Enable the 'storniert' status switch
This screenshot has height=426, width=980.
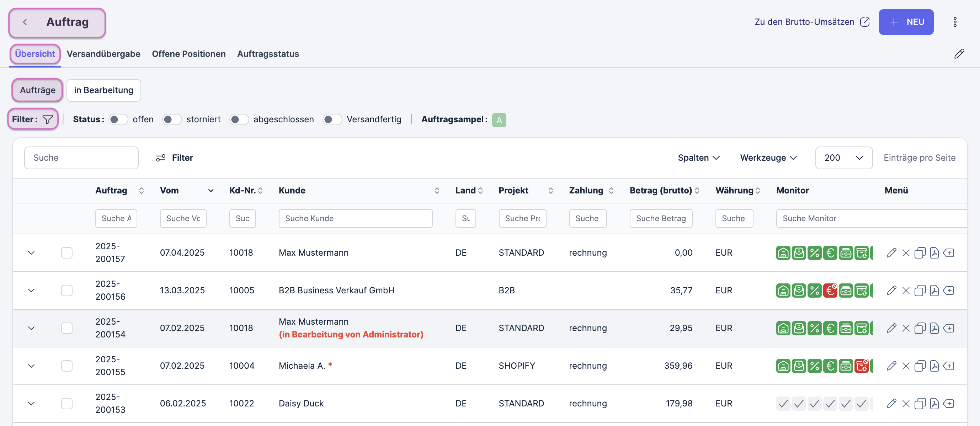172,119
